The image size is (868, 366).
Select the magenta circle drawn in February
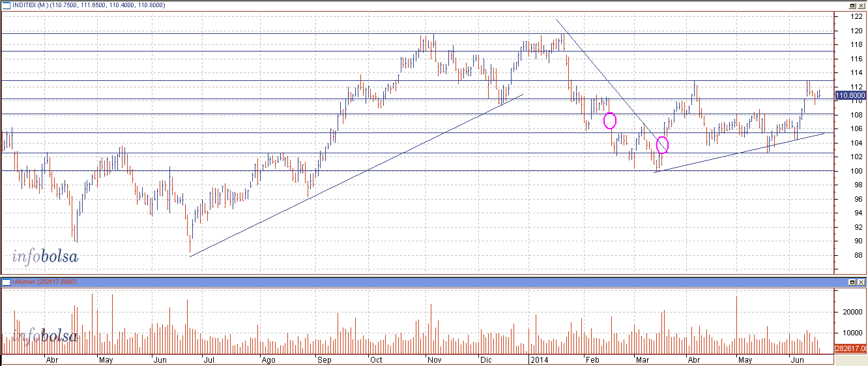[610, 121]
